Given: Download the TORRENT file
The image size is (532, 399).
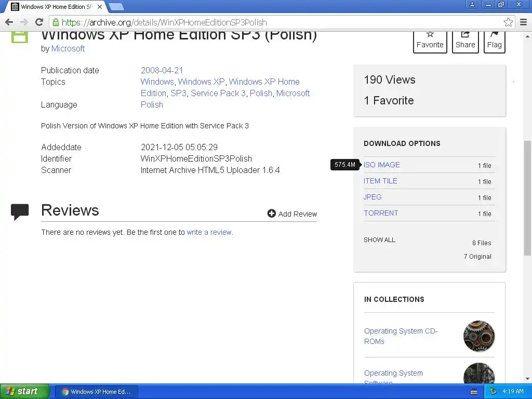Looking at the screenshot, I should (381, 214).
